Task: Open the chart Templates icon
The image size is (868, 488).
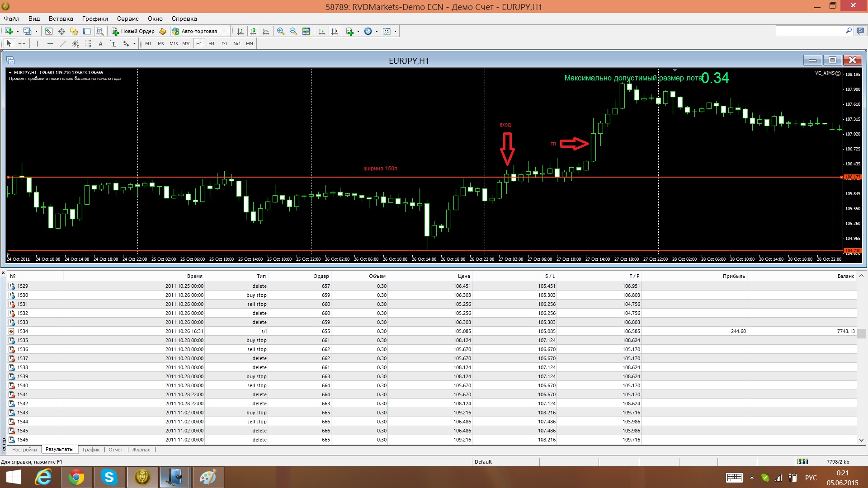Action: pyautogui.click(x=387, y=31)
